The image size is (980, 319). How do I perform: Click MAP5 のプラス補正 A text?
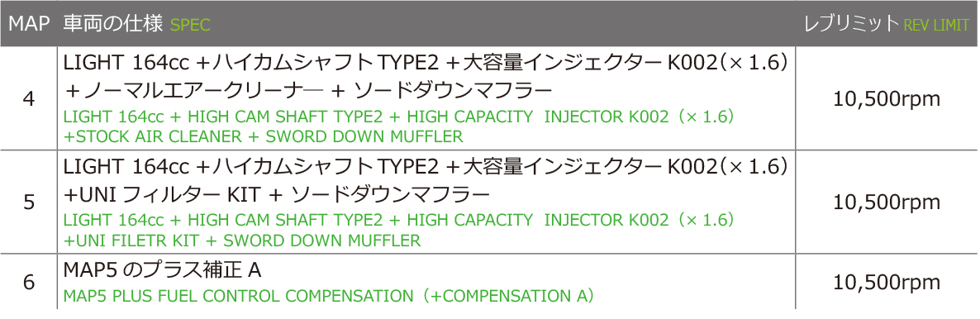click(x=163, y=269)
